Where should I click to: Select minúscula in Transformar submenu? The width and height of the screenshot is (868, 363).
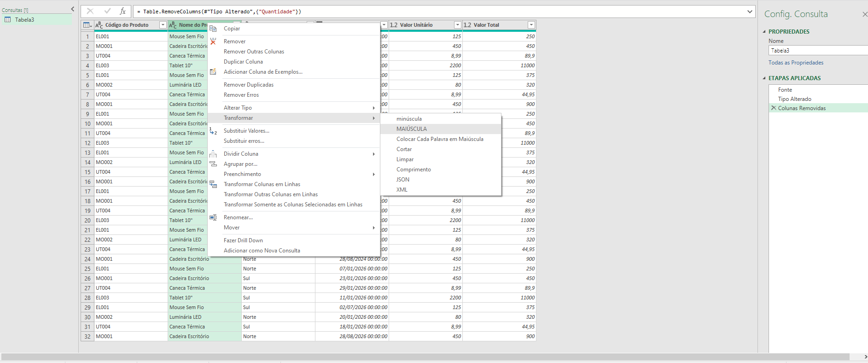[441, 119]
